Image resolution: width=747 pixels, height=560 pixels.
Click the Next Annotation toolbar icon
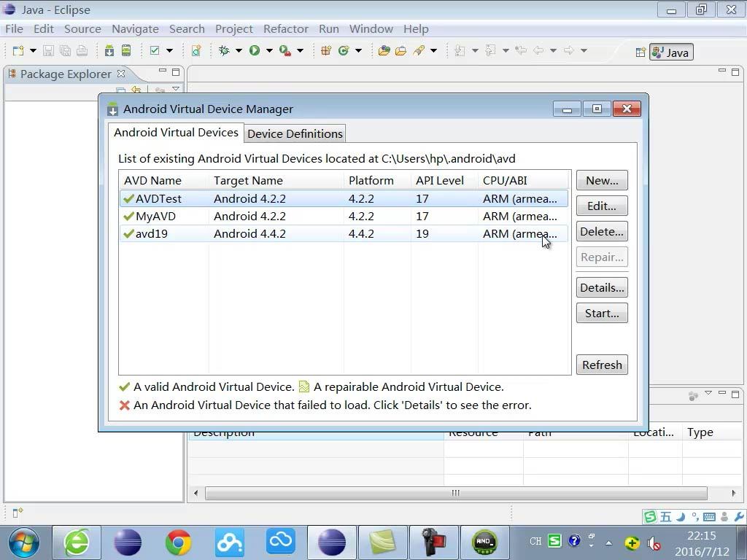(x=460, y=50)
